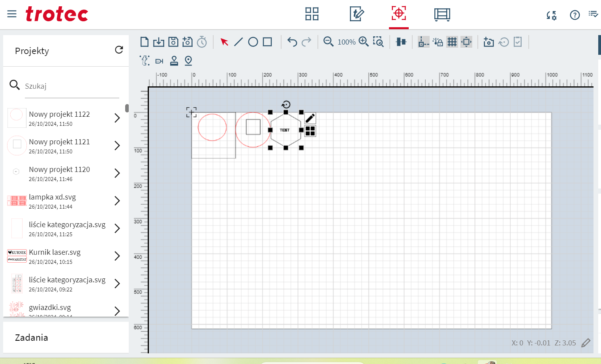Viewport: 601px width, 364px height.
Task: Open the hamburger main menu
Action: [12, 14]
